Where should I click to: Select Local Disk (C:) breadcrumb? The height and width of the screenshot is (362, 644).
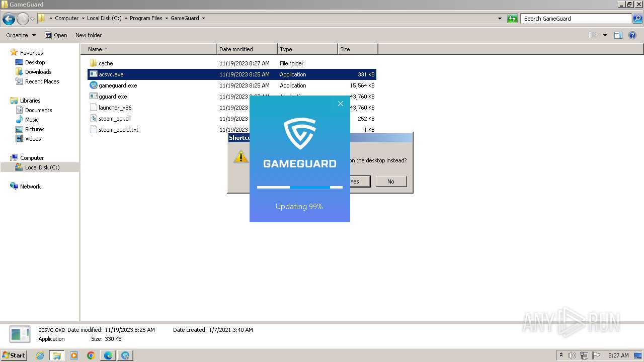click(104, 18)
